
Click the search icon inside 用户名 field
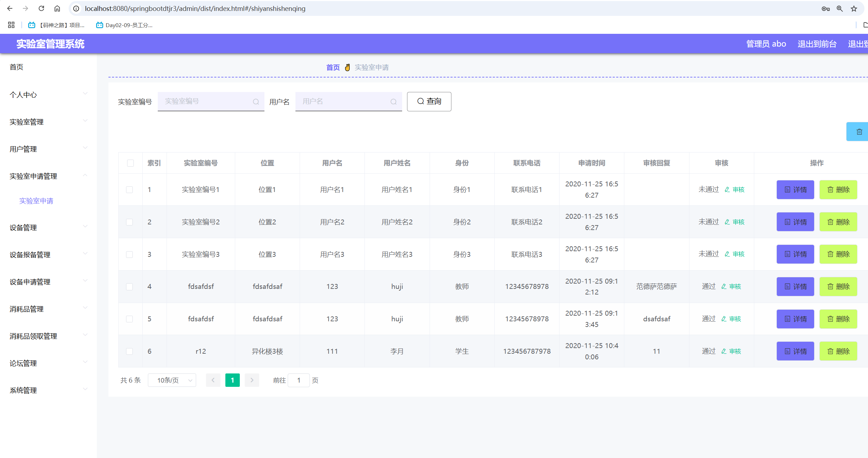[394, 102]
